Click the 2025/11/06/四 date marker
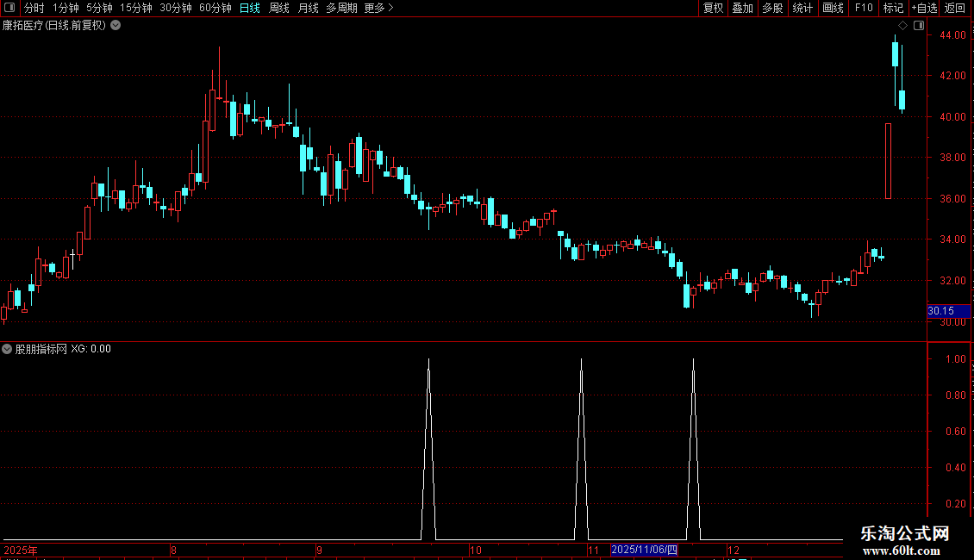Screen dimensions: 974x560 [x=644, y=550]
